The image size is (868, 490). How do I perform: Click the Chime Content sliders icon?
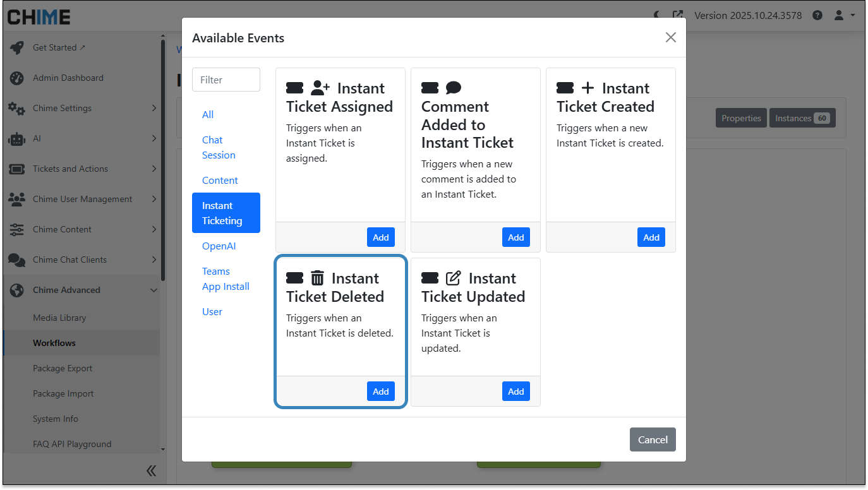[x=17, y=229]
